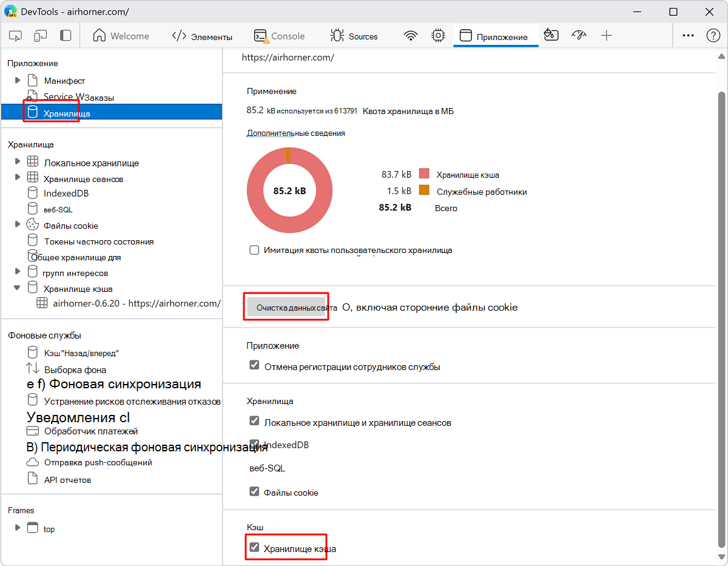Uncheck the Хранилище кэша checkbox
Image resolution: width=728 pixels, height=566 pixels.
click(x=255, y=548)
